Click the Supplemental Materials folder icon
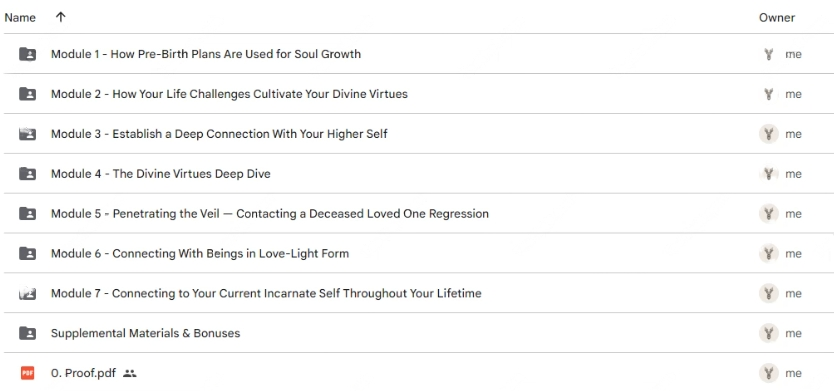Image resolution: width=834 pixels, height=391 pixels. [x=27, y=334]
